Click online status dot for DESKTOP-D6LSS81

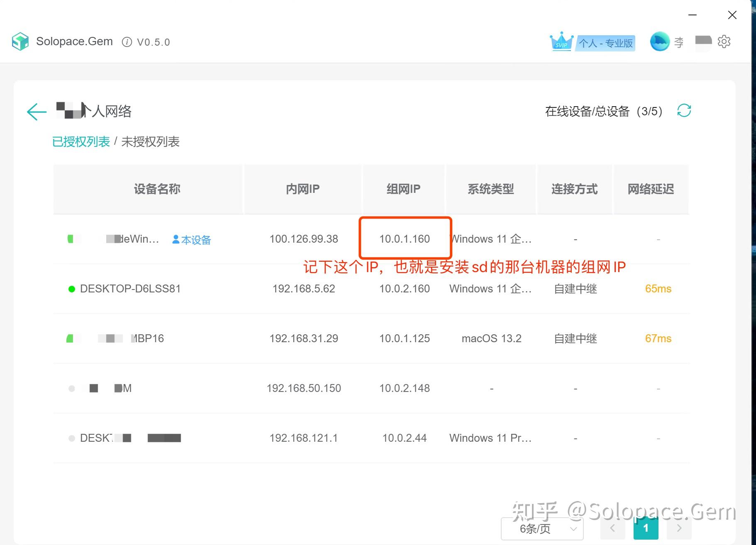pyautogui.click(x=72, y=289)
